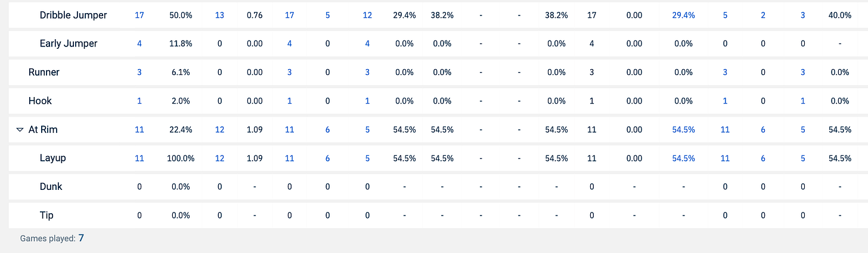Collapse the At Rim row triangle
This screenshot has width=868, height=253.
click(x=20, y=130)
